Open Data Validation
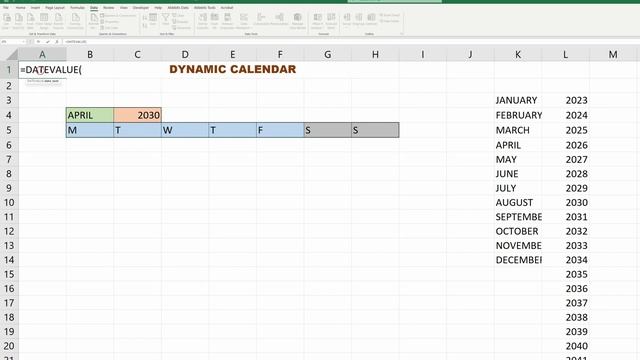640x360 pixels. pyautogui.click(x=244, y=20)
